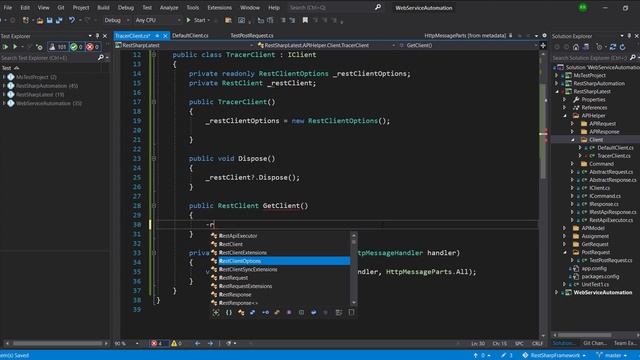Click the Save file icon in toolbar

[49, 20]
